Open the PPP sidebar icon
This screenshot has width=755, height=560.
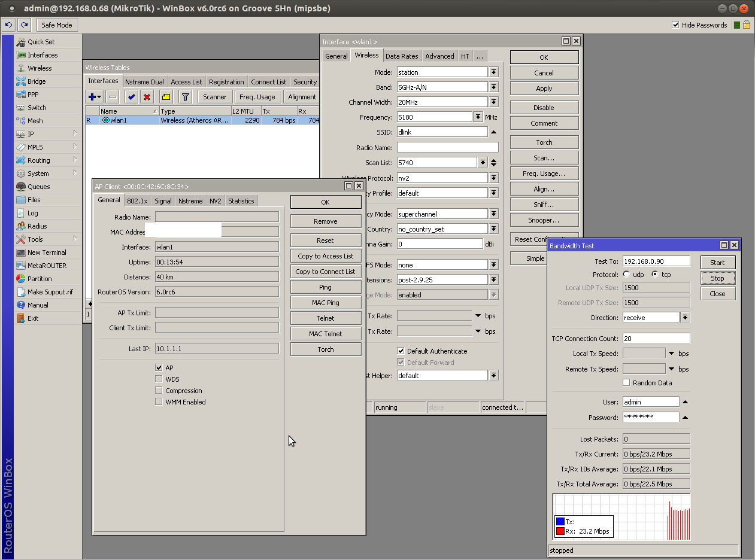pyautogui.click(x=21, y=95)
